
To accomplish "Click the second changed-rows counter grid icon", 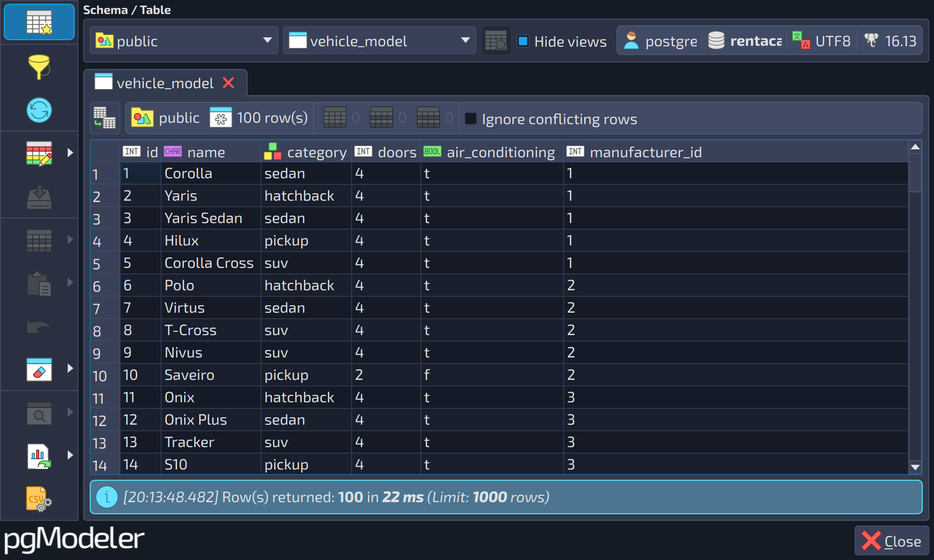I will [382, 118].
